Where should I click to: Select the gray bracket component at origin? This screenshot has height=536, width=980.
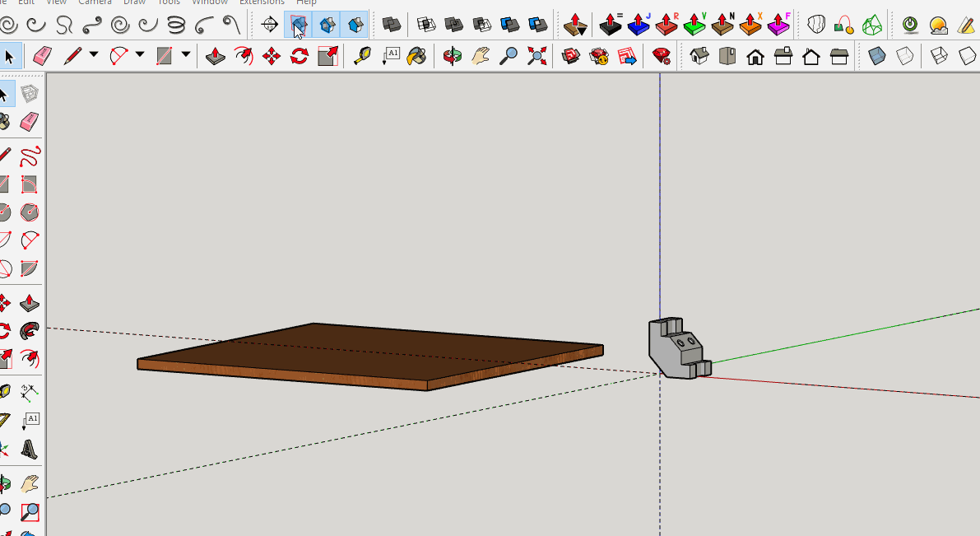point(678,348)
